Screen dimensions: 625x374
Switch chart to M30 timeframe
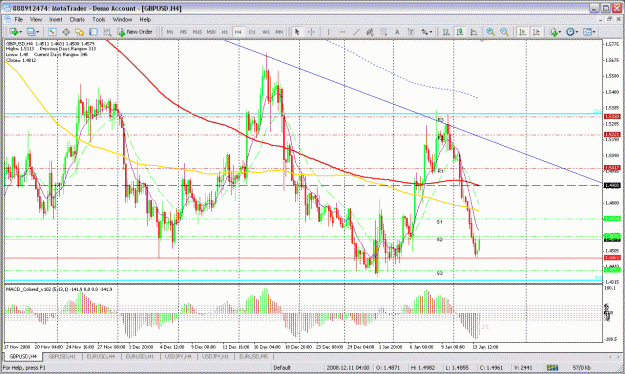click(211, 32)
